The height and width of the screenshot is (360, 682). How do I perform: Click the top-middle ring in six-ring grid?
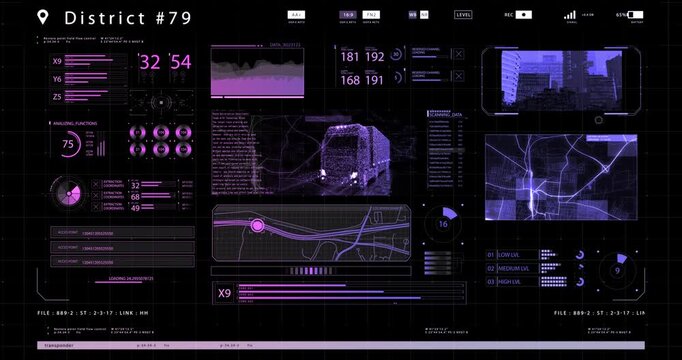click(161, 132)
